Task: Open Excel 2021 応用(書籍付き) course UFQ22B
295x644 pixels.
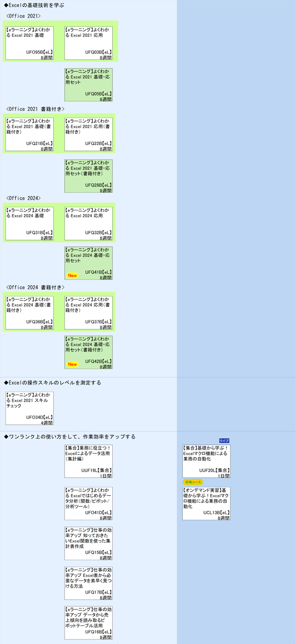Action: pos(88,134)
